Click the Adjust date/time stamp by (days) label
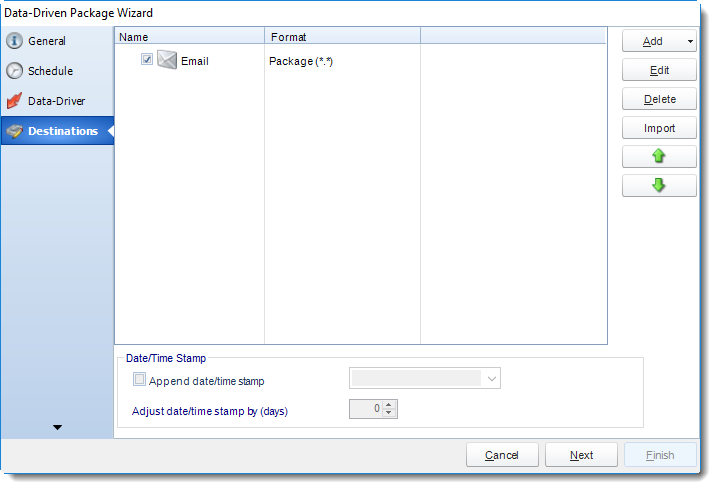716x489 pixels. (x=210, y=411)
